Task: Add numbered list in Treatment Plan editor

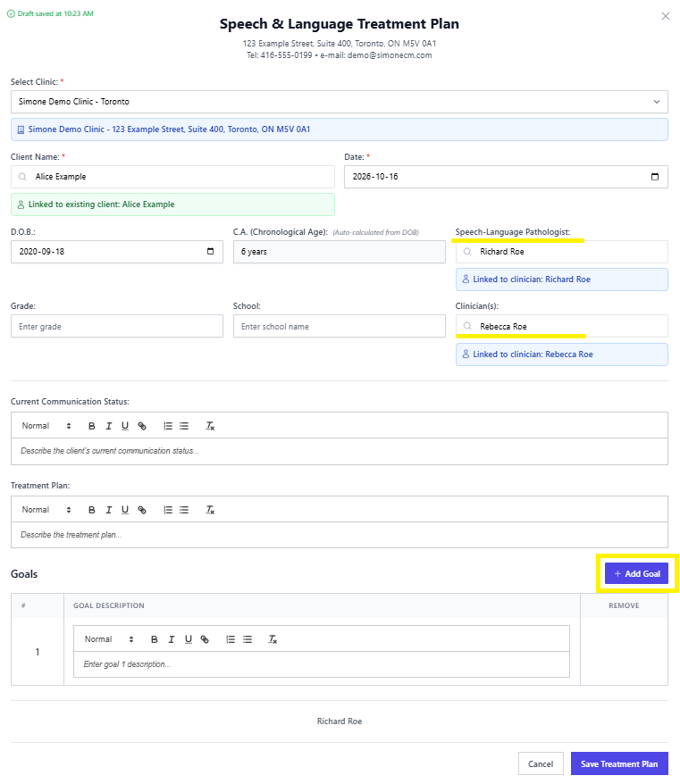Action: pos(168,510)
